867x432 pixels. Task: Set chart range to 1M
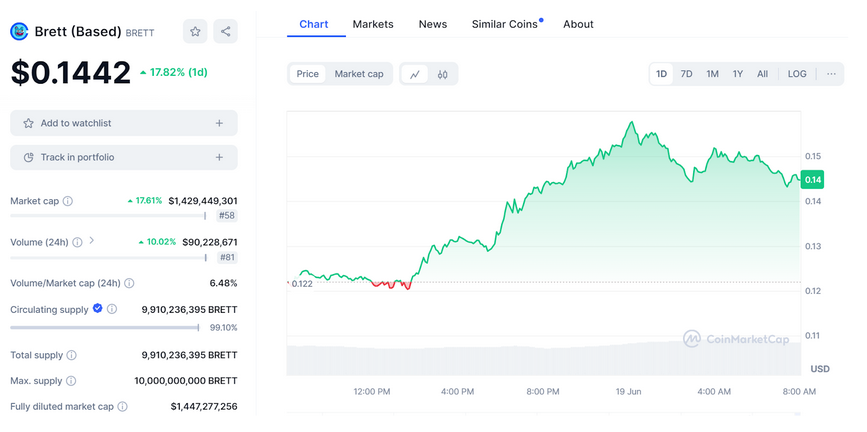712,74
